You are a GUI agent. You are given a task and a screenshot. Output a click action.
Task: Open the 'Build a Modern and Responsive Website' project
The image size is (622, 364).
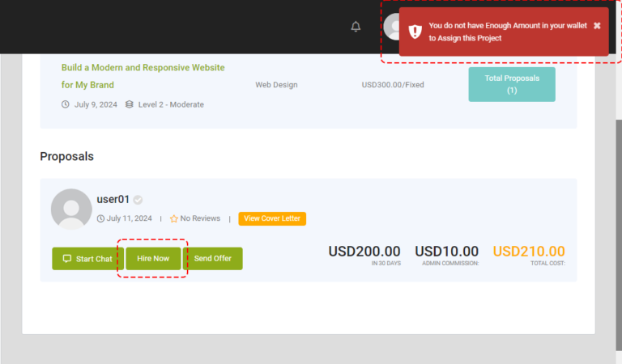pyautogui.click(x=143, y=76)
